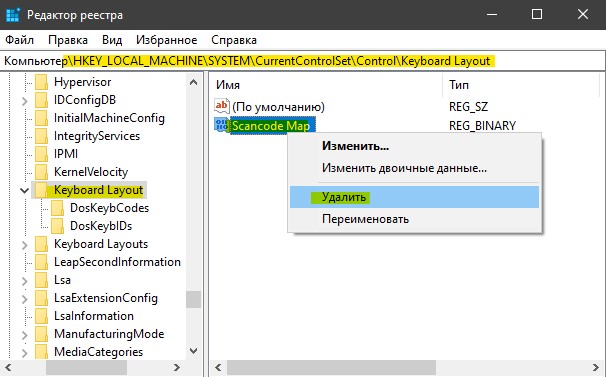Click tree horizontal scroll right arrow
Viewport: 606px width, 377px height.
tap(177, 367)
